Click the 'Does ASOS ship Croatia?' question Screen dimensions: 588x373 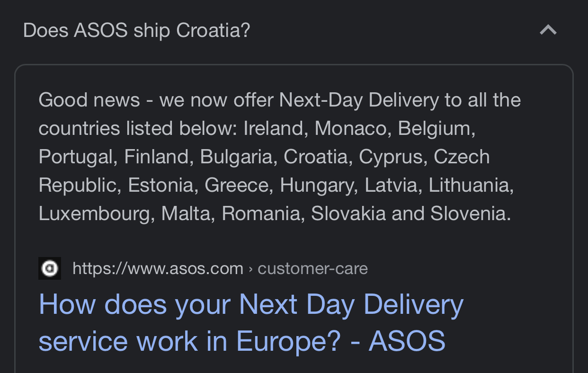point(136,31)
